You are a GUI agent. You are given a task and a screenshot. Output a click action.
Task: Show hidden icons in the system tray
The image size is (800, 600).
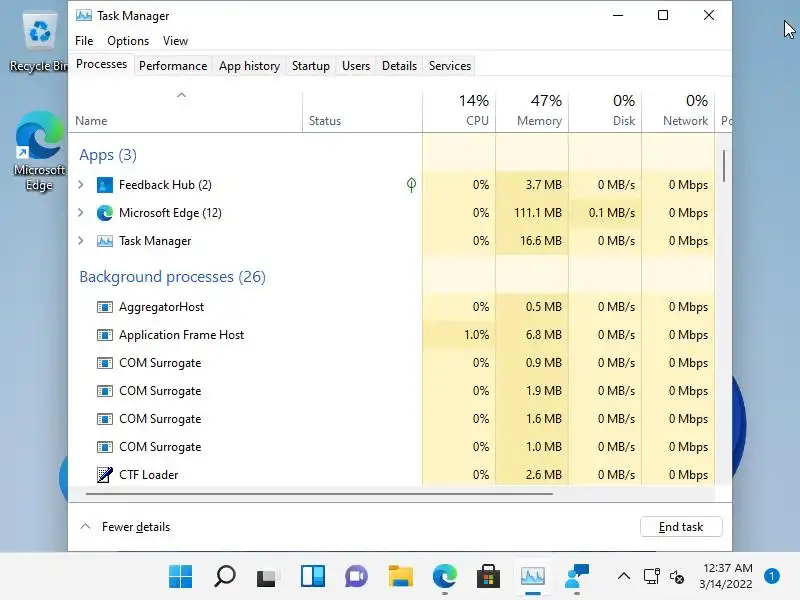[x=623, y=577]
